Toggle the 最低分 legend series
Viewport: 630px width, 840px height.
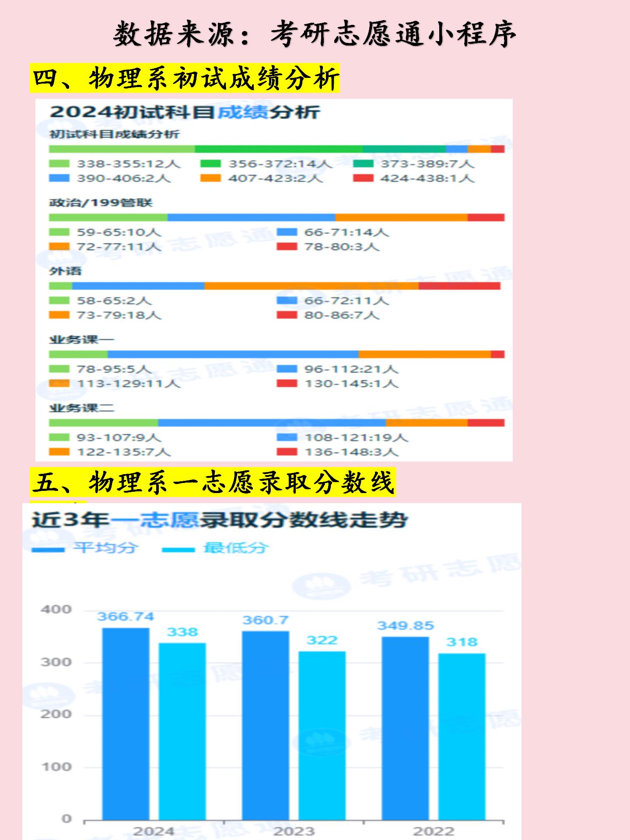(215, 548)
